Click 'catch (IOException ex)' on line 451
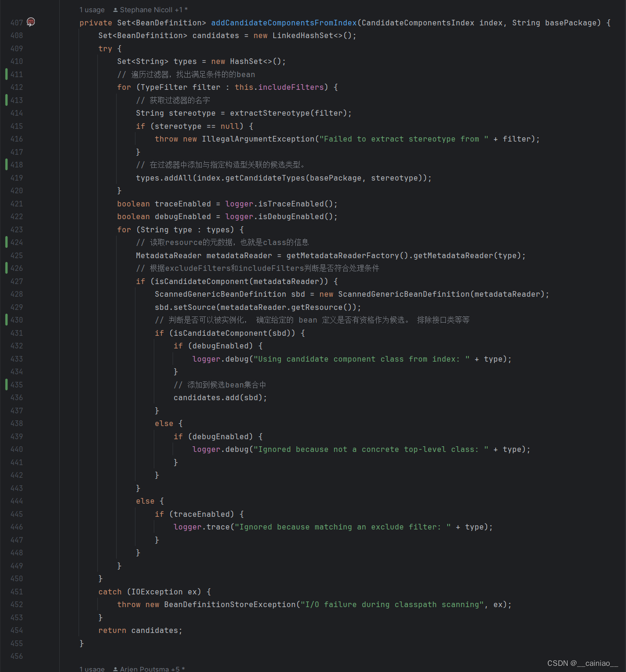The width and height of the screenshot is (626, 672). [x=150, y=592]
